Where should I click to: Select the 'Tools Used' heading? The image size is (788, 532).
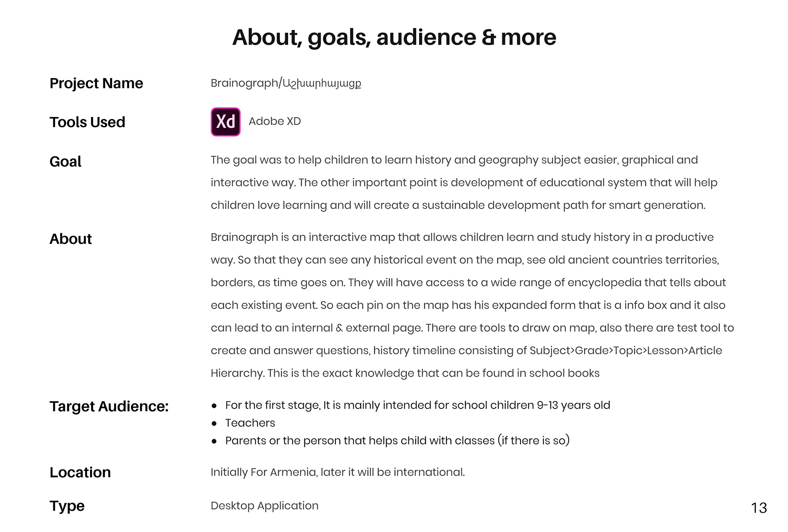coord(87,122)
